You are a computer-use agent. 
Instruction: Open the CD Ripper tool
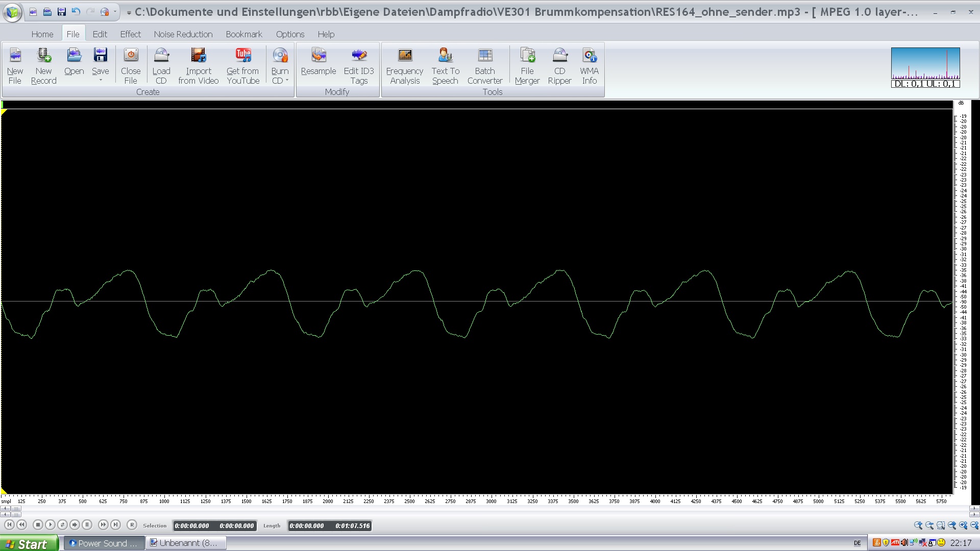click(x=559, y=56)
